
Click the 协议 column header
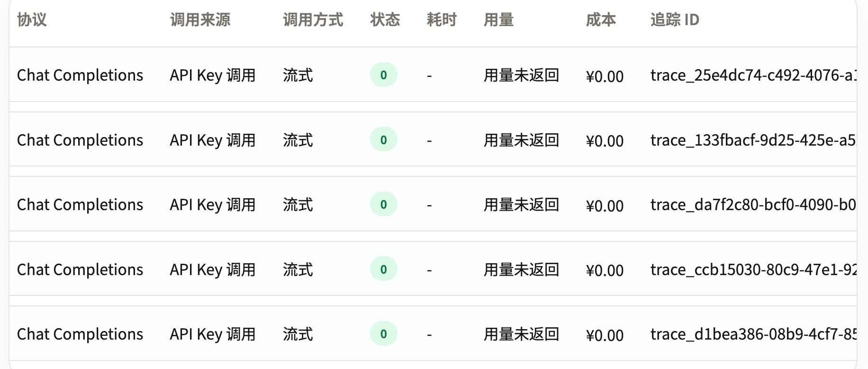pyautogui.click(x=32, y=20)
